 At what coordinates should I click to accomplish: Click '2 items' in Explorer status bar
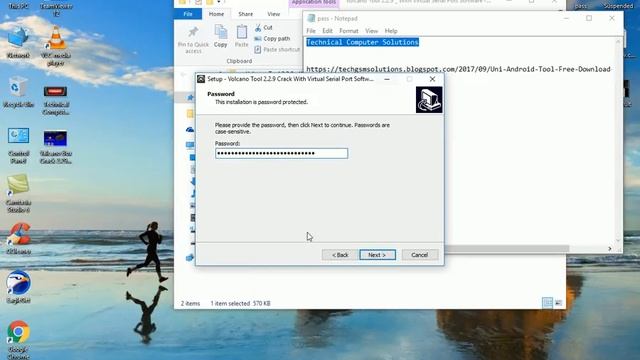(x=190, y=303)
